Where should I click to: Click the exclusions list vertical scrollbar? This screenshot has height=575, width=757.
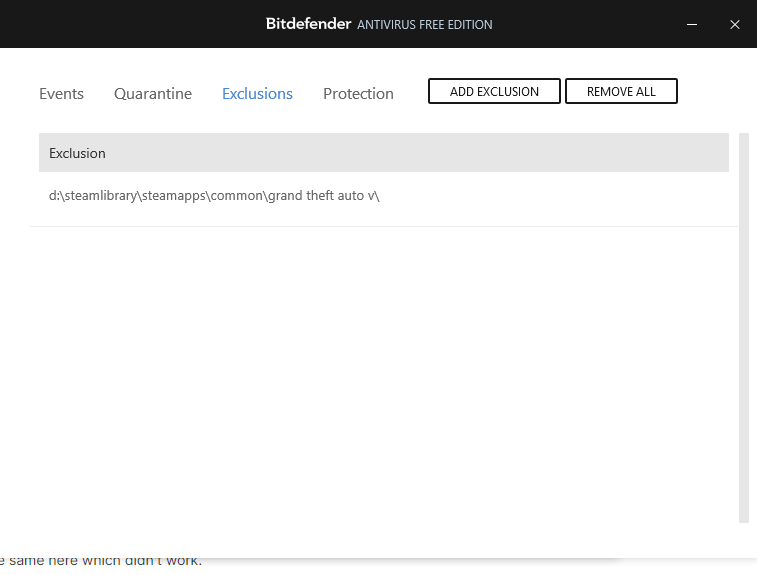(743, 328)
